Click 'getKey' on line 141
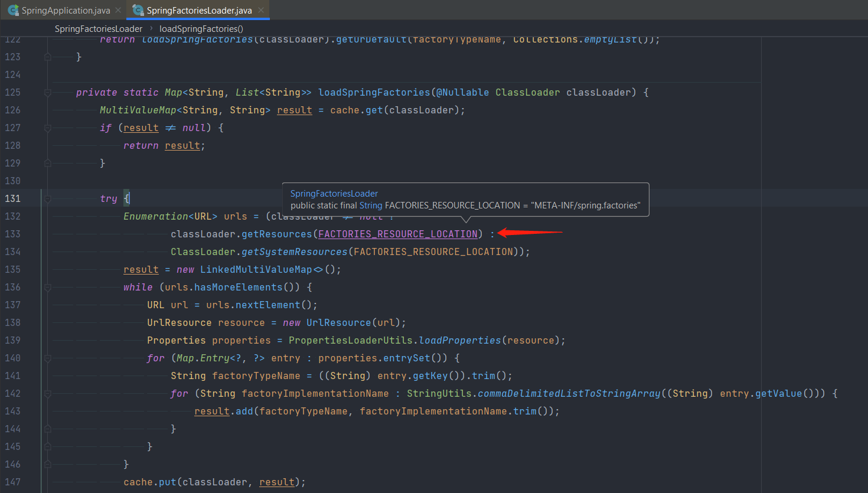 coord(430,376)
